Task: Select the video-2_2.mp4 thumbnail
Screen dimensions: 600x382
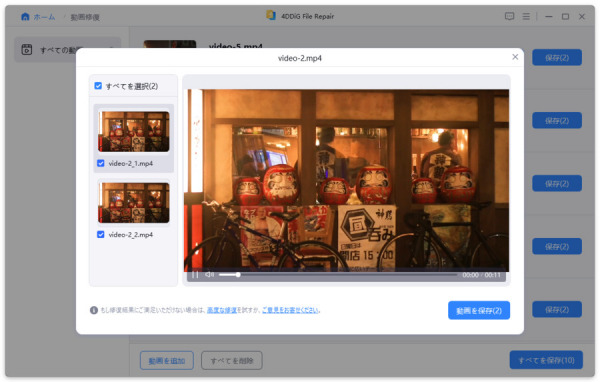Action: (x=134, y=202)
